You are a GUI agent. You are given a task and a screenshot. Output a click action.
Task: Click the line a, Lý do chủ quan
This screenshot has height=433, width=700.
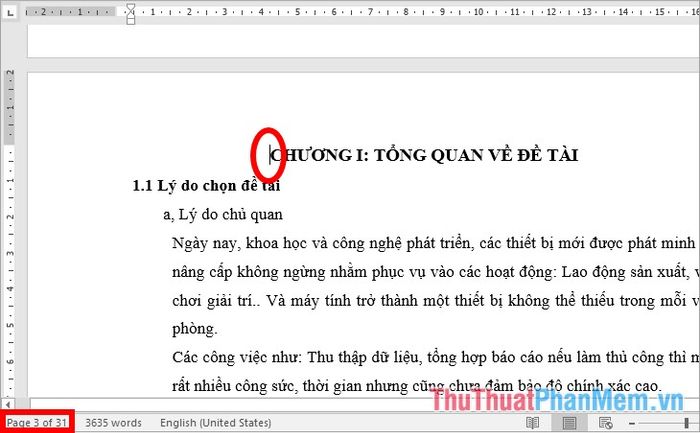click(223, 215)
